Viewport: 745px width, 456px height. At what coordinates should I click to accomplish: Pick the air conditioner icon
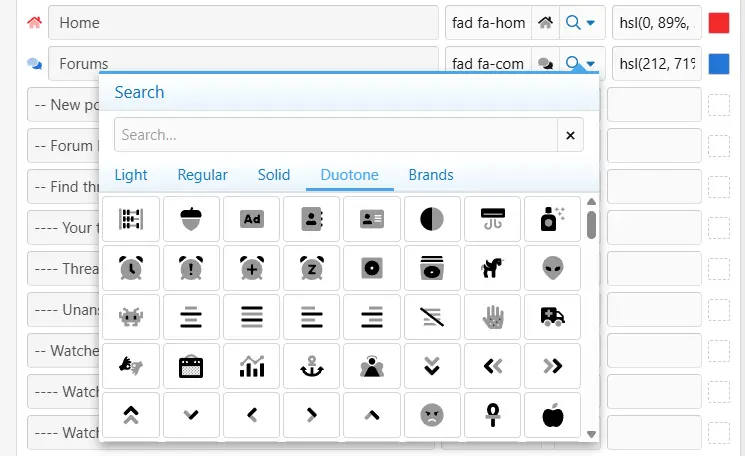(x=492, y=219)
